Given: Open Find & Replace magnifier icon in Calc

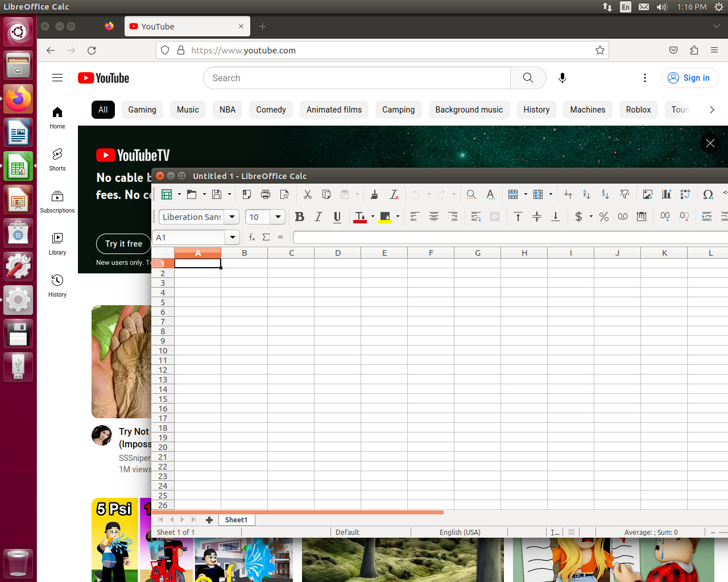Looking at the screenshot, I should coord(471,194).
